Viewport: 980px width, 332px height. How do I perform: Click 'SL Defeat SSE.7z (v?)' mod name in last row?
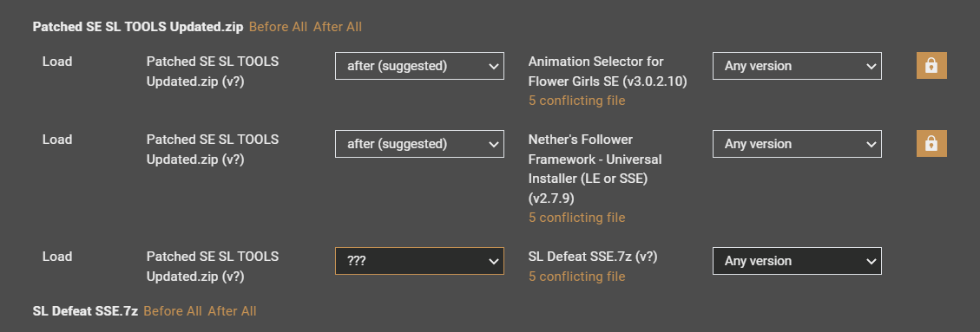tap(593, 257)
